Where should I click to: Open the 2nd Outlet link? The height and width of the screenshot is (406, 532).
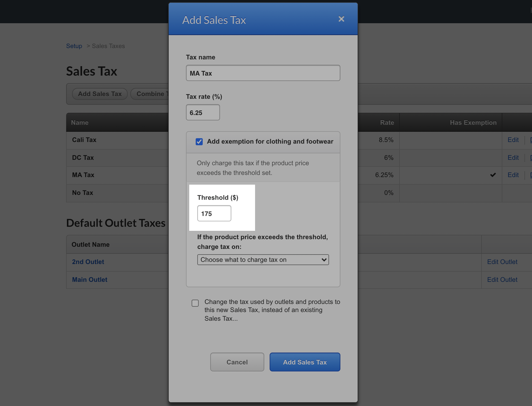pos(88,262)
